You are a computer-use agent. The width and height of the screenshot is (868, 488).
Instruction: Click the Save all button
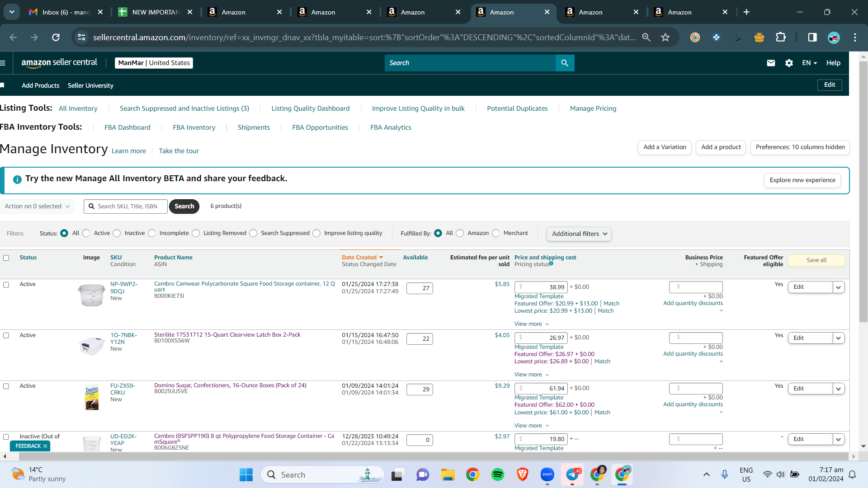coord(816,260)
